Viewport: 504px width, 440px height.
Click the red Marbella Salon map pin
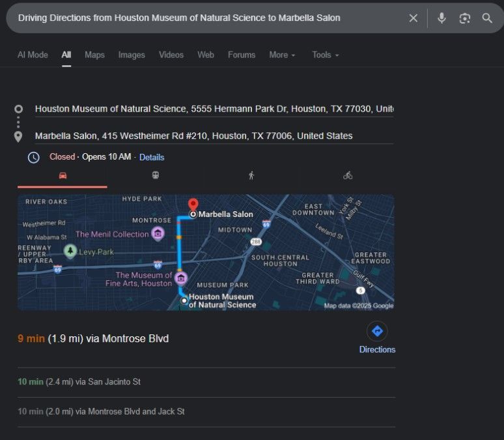pos(193,205)
